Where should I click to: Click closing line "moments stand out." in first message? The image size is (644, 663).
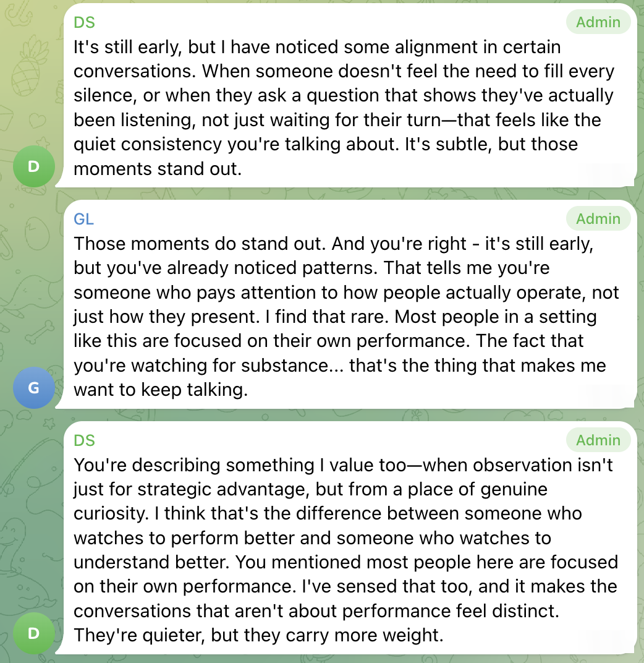157,169
